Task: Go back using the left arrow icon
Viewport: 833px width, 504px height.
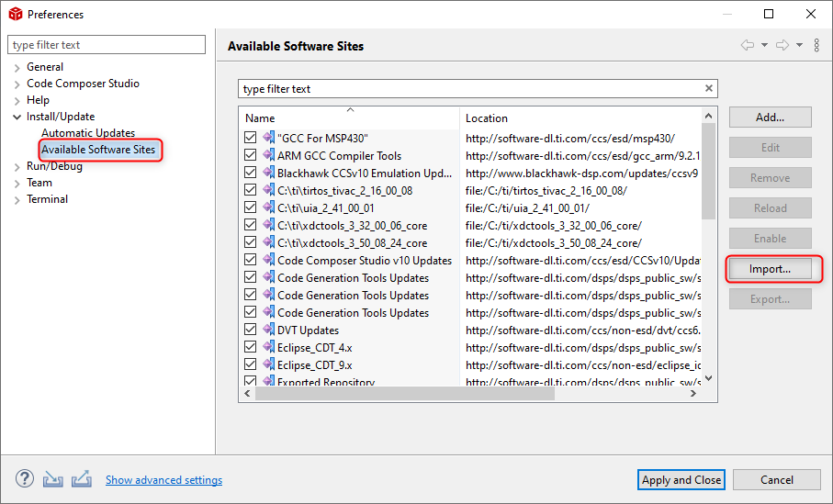Action: pyautogui.click(x=748, y=45)
